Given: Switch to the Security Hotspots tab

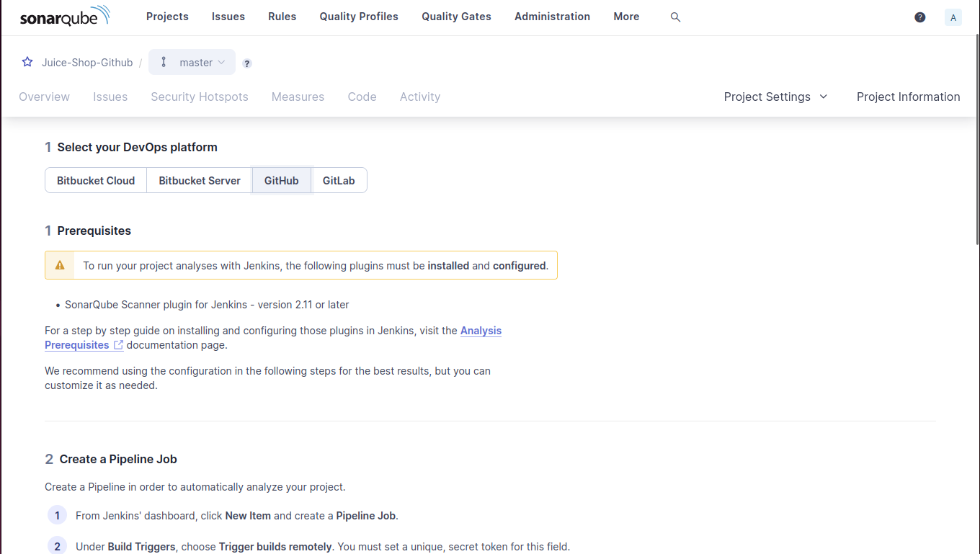Looking at the screenshot, I should click(x=199, y=97).
